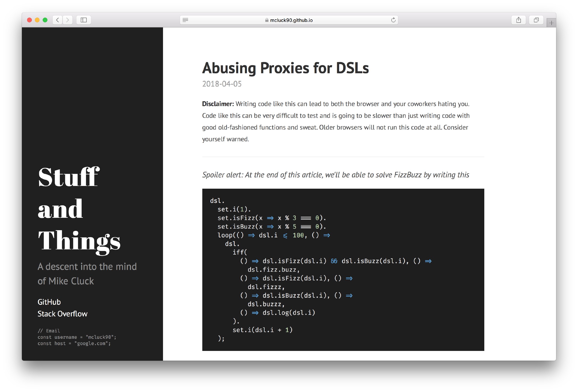The height and width of the screenshot is (392, 578).
Task: Go back with Safari's back arrow
Action: click(57, 20)
